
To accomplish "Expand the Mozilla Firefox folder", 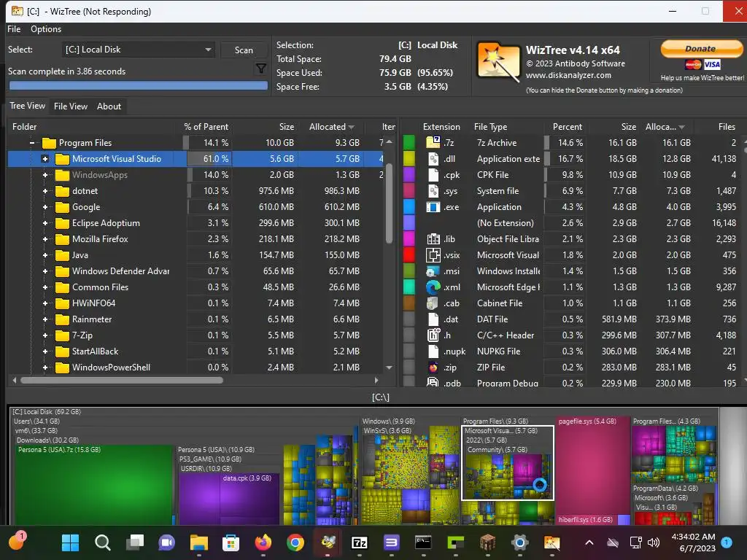I will click(45, 239).
